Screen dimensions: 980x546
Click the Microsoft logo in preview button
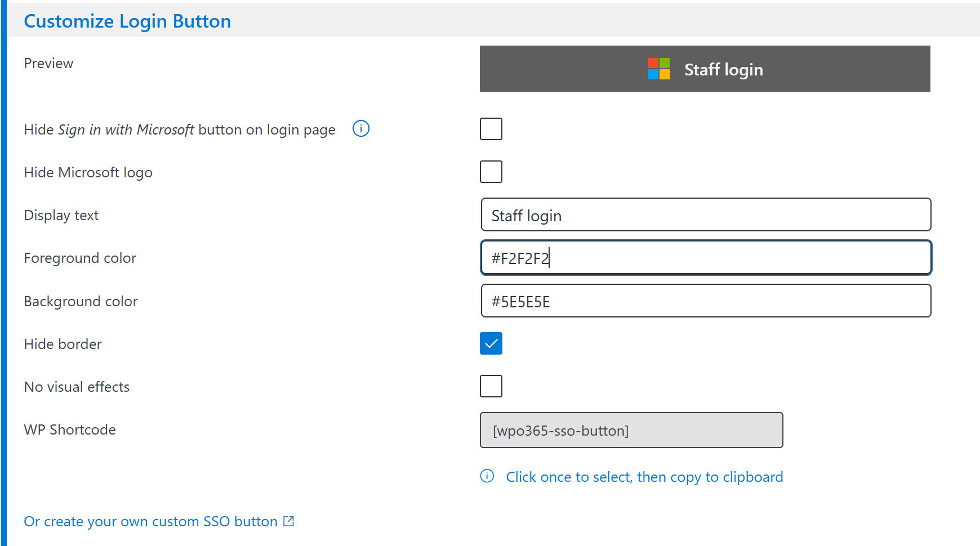point(659,69)
